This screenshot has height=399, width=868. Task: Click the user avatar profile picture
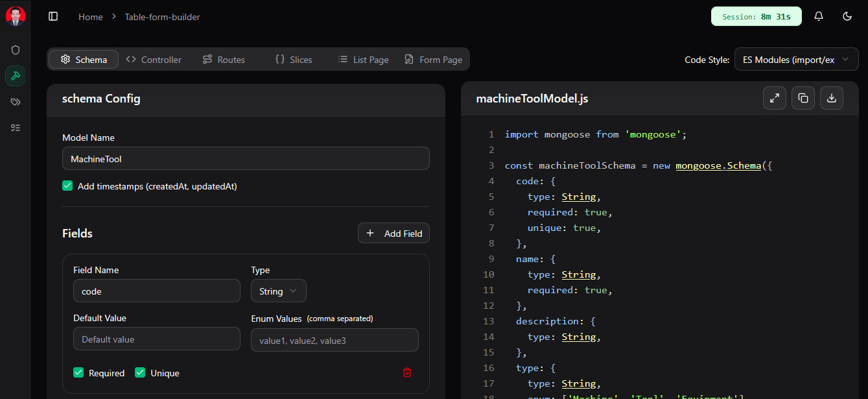click(x=16, y=16)
